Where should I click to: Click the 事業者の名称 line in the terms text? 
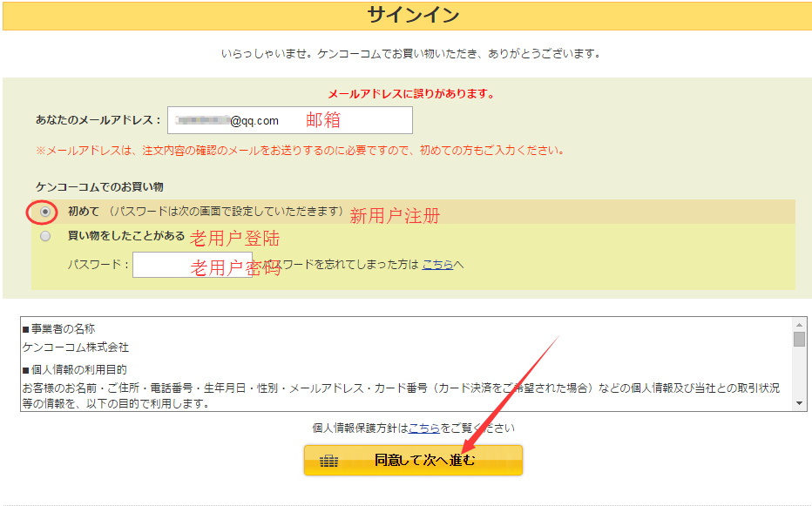coord(61,329)
